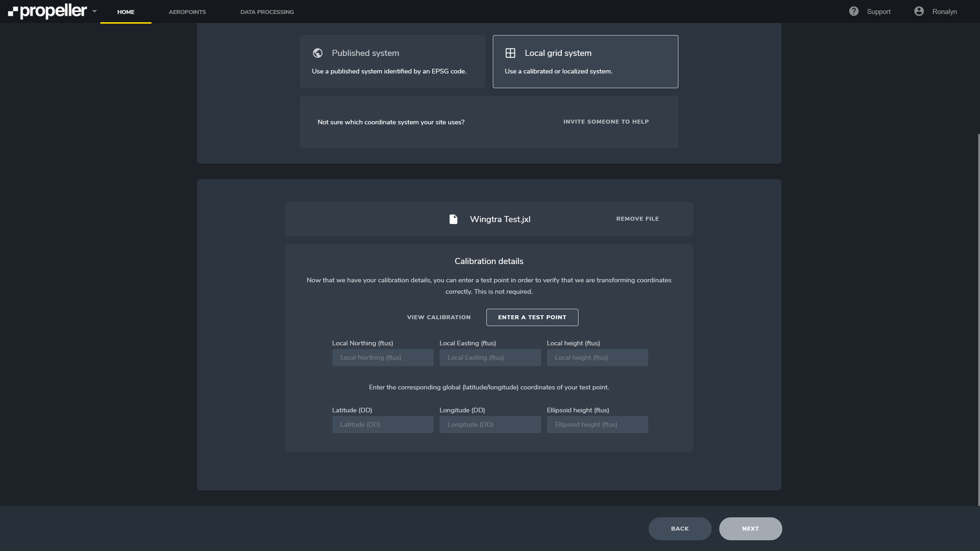Open the HOME tab

click(x=125, y=12)
